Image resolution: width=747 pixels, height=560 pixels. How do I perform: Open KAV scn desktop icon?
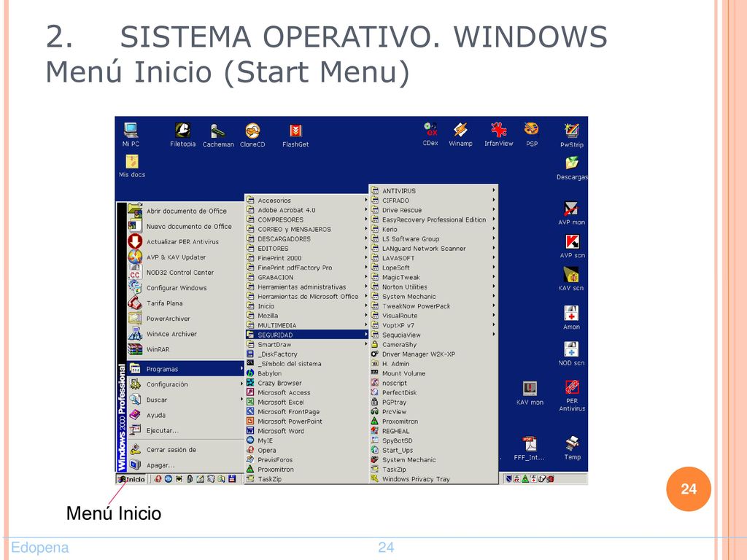point(571,279)
